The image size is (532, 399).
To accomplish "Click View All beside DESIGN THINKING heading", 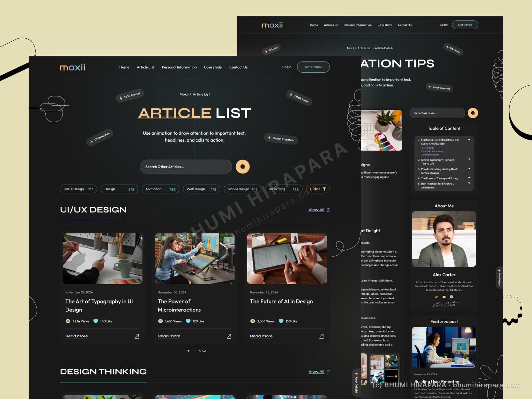I will point(319,372).
